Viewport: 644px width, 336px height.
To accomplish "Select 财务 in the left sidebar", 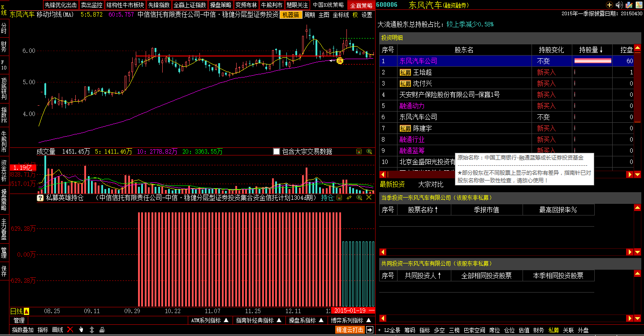I will click(x=4, y=46).
